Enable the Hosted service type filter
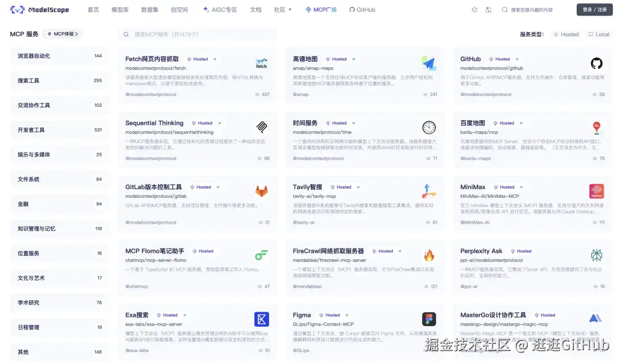This screenshot has height=364, width=621. point(566,34)
